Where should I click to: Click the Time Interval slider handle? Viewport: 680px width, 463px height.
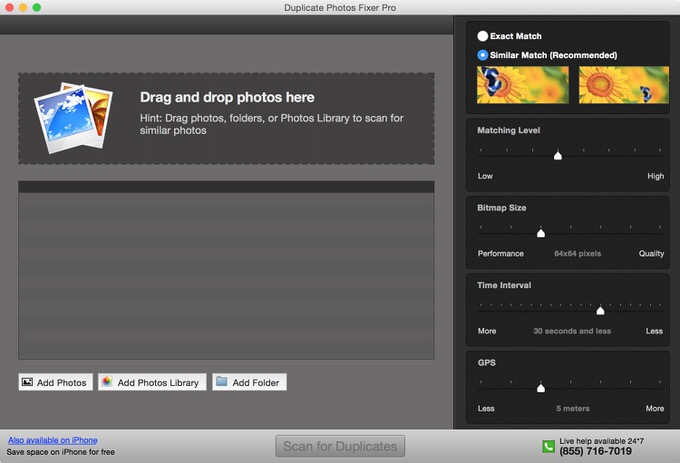coord(601,310)
